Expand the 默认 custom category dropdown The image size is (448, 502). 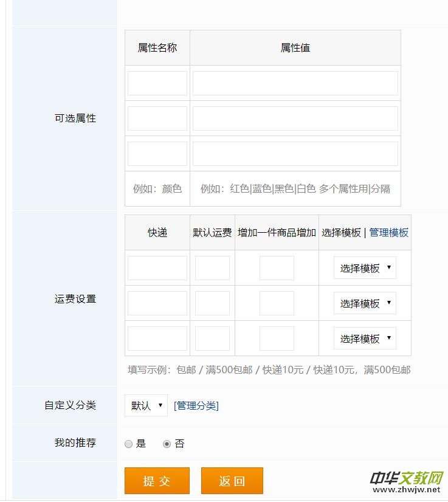point(146,405)
